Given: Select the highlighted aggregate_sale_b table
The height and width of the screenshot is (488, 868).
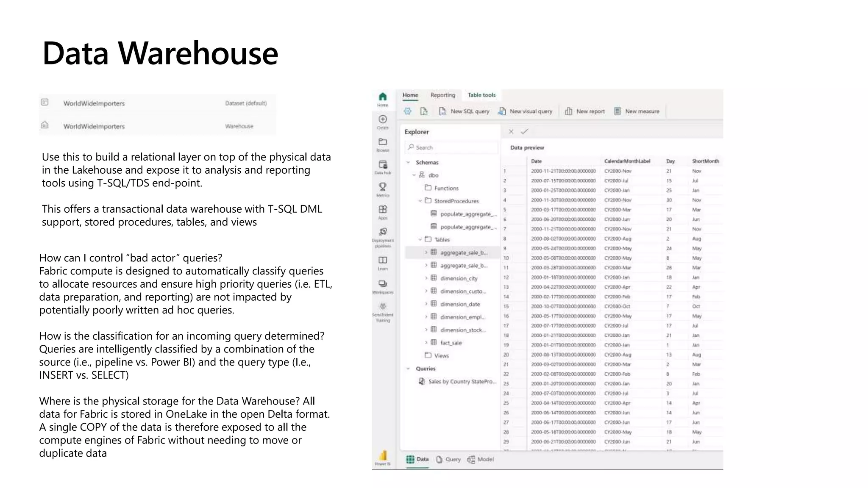Looking at the screenshot, I should [x=452, y=252].
